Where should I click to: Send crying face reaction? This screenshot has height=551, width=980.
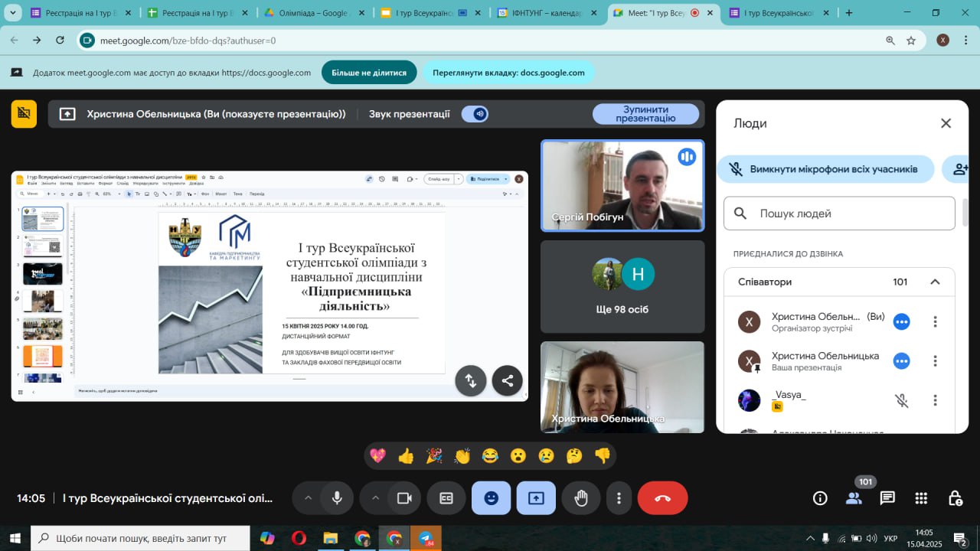[546, 456]
